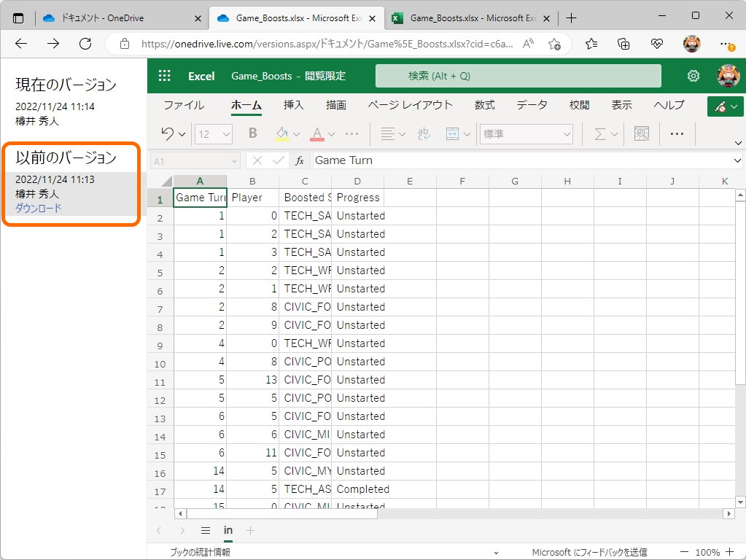The image size is (746, 560).
Task: Click the wrap text icon
Action: (x=424, y=133)
